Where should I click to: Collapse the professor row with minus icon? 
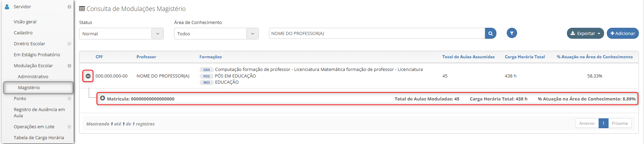[88, 76]
